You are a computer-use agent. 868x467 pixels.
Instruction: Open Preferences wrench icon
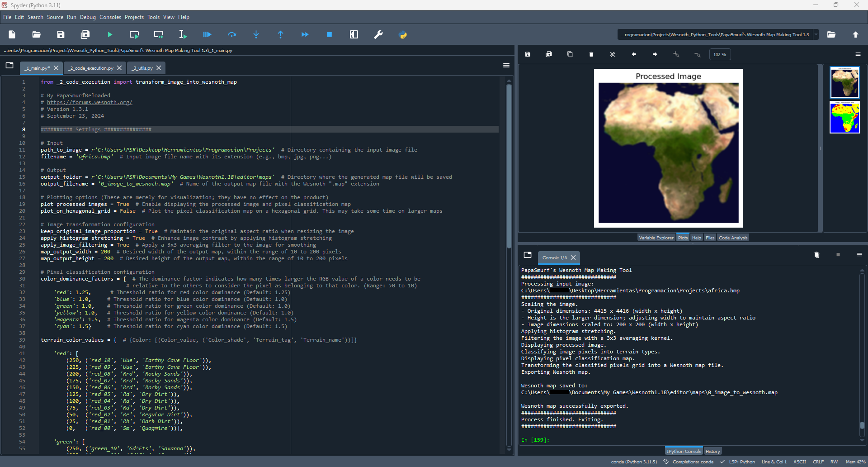point(378,34)
